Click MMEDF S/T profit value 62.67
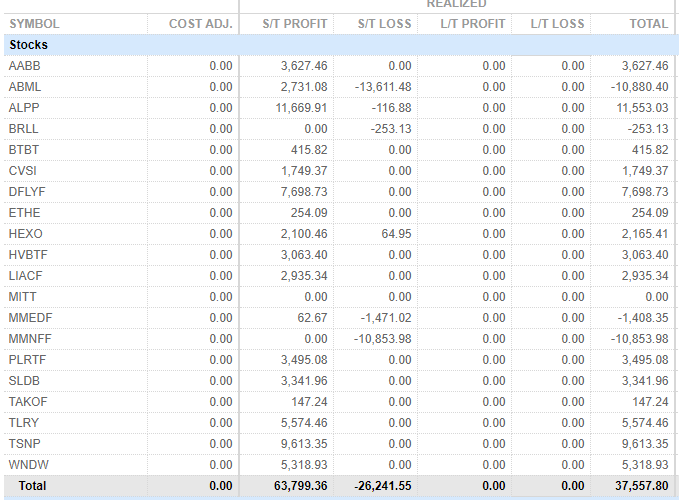The height and width of the screenshot is (500, 679). click(312, 318)
